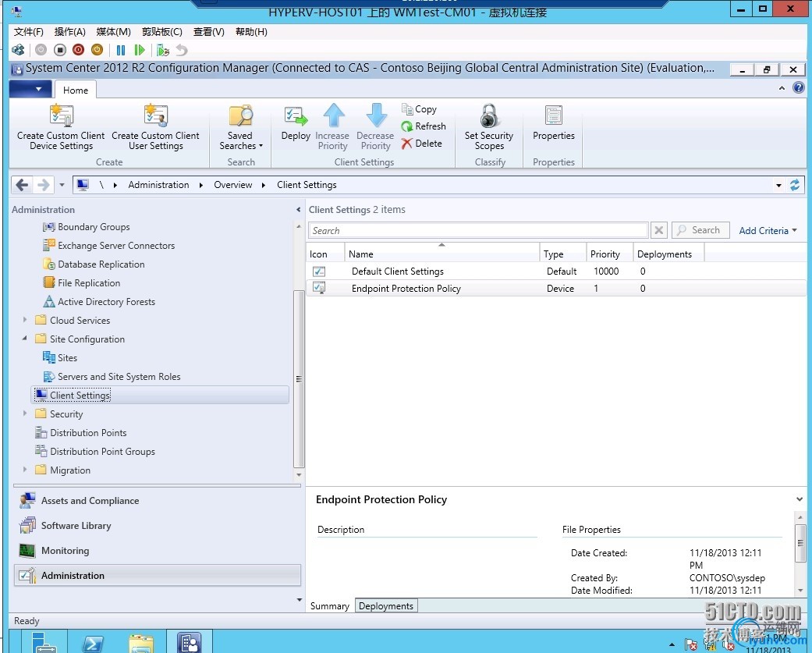Expand the Security folder
Screen dimensions: 812x653
point(24,413)
